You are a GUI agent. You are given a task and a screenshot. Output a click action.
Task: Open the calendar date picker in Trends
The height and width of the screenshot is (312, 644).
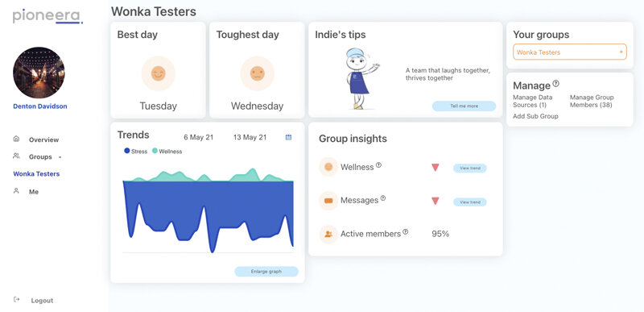pyautogui.click(x=288, y=137)
